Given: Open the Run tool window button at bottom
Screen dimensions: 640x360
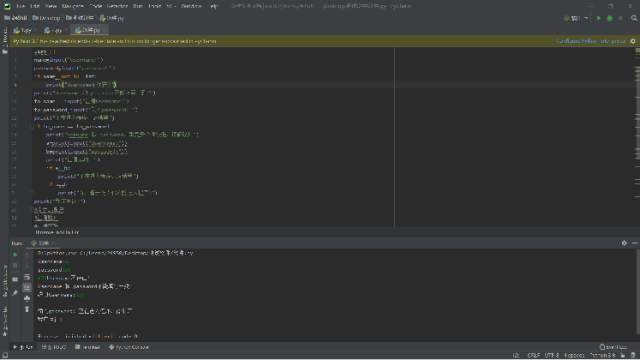Looking at the screenshot, I should point(23,347).
